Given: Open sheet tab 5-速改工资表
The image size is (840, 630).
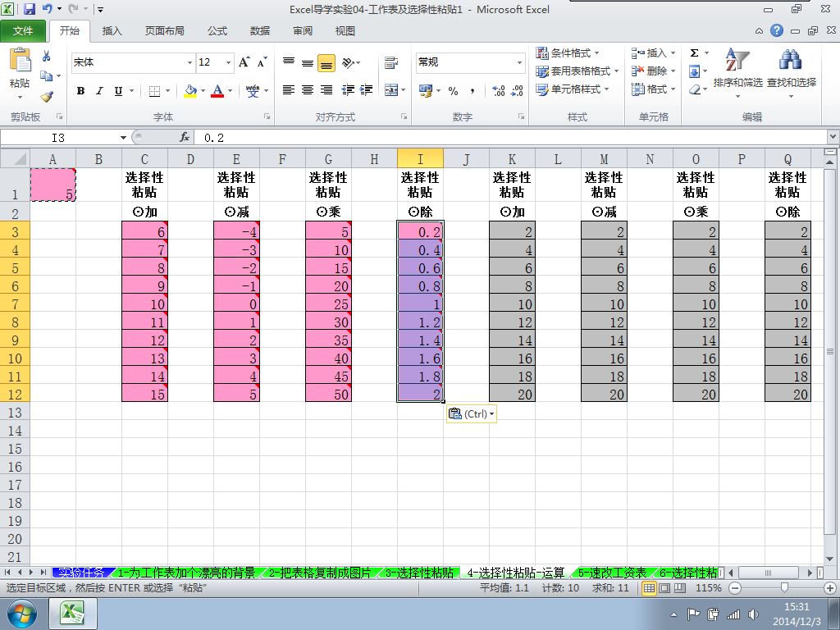Looking at the screenshot, I should click(x=612, y=573).
